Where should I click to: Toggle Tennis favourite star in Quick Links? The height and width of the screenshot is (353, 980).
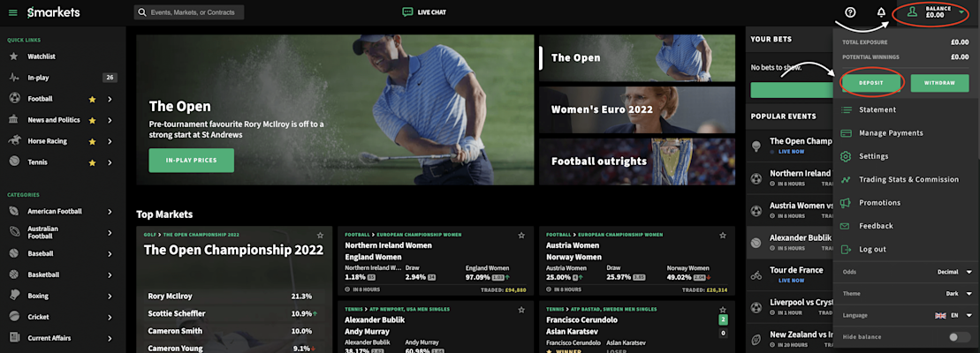pos(92,162)
